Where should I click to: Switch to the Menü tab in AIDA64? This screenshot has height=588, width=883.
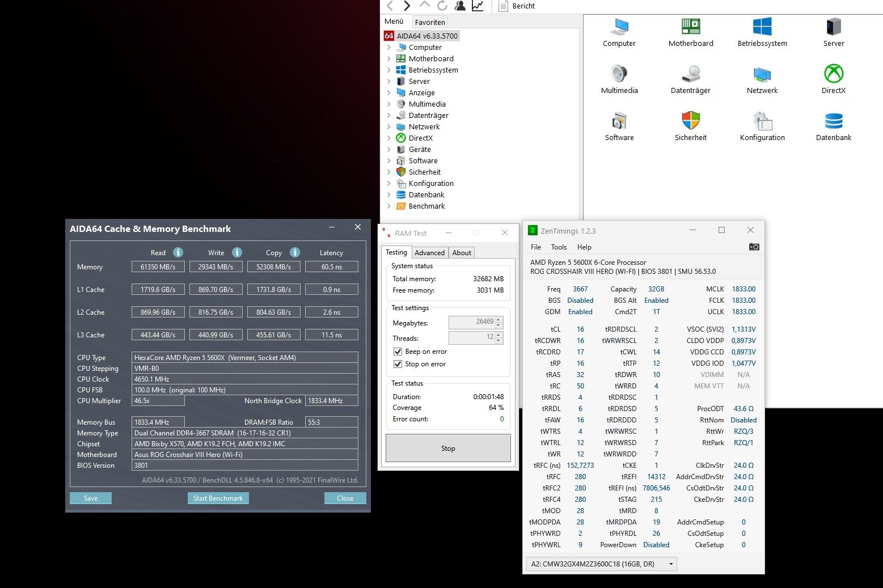click(x=394, y=22)
